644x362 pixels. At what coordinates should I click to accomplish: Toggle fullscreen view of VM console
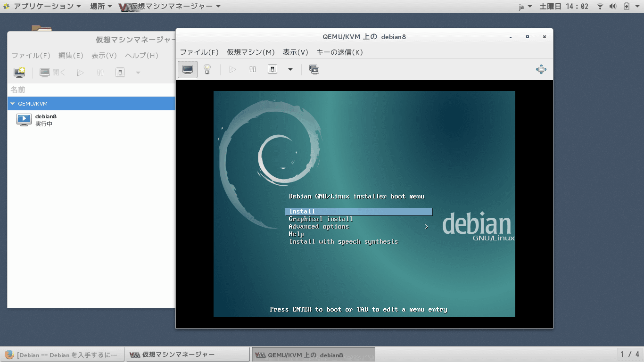[x=541, y=69]
